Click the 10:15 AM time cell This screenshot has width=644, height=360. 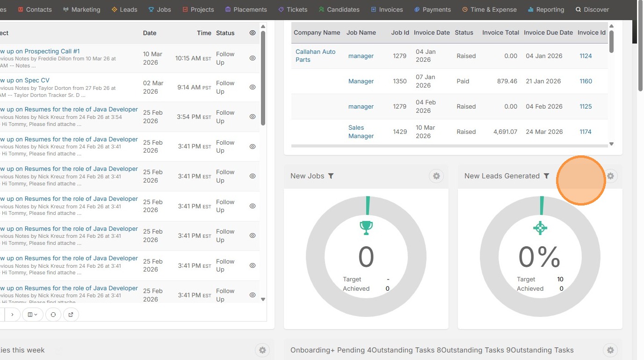pyautogui.click(x=193, y=58)
